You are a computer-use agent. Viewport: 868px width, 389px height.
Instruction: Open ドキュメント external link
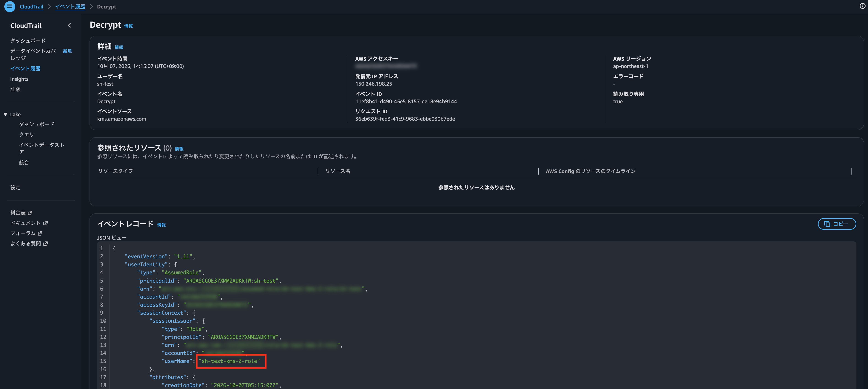click(29, 223)
